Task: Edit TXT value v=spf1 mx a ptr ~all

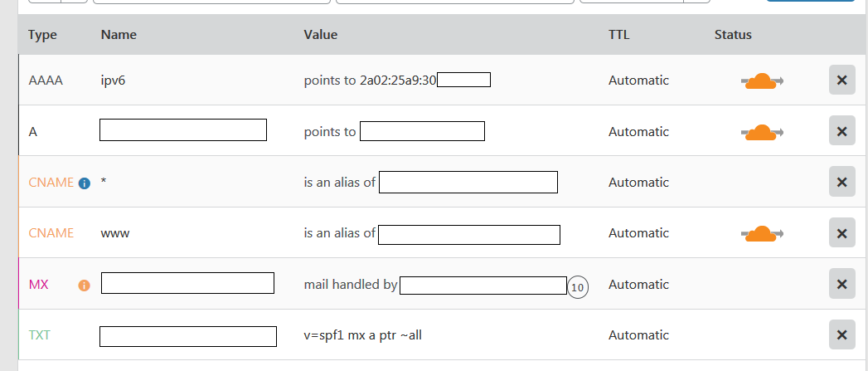Action: (369, 335)
